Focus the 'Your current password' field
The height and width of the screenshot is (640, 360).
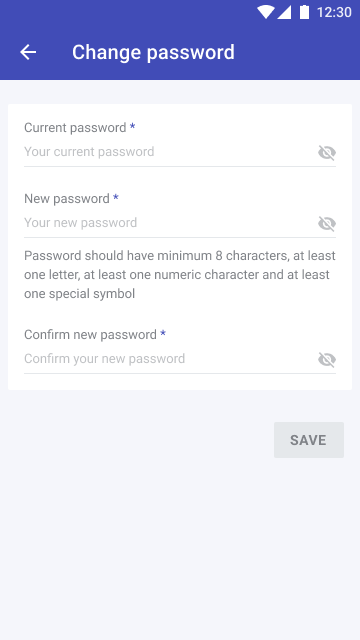coord(169,152)
